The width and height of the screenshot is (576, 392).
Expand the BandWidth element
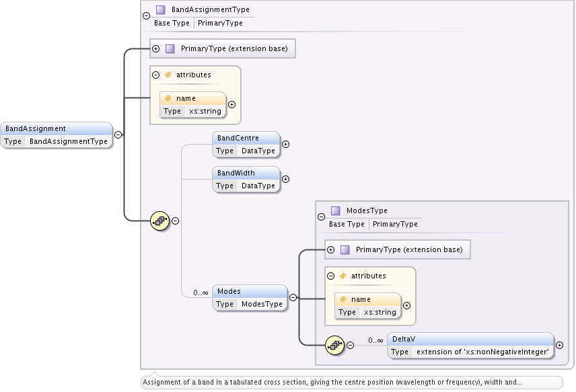[x=285, y=179]
